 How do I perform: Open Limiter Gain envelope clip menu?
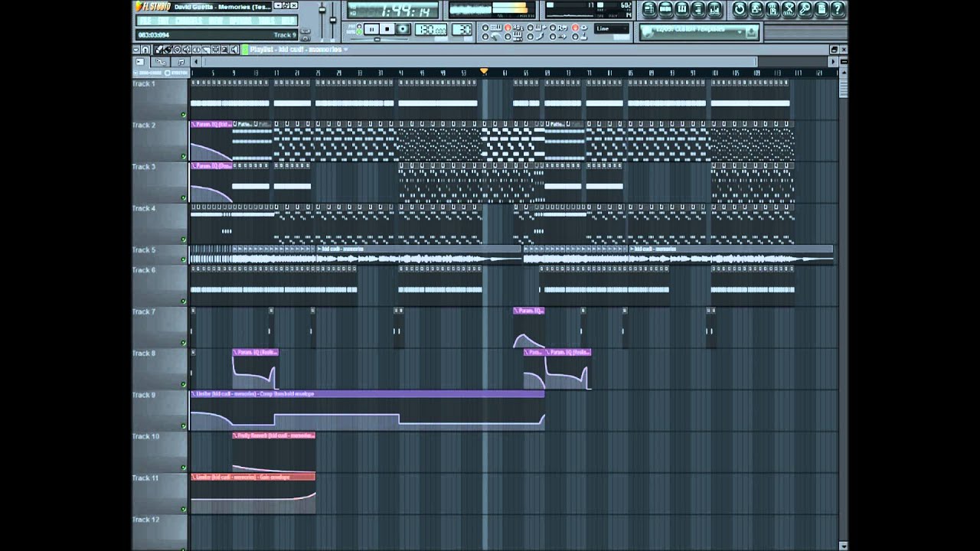[x=193, y=476]
